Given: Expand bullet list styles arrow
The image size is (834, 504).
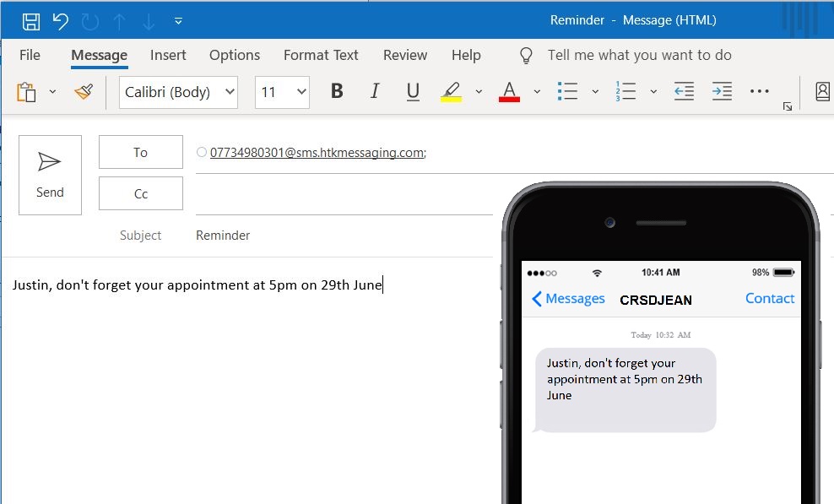Looking at the screenshot, I should click(595, 91).
